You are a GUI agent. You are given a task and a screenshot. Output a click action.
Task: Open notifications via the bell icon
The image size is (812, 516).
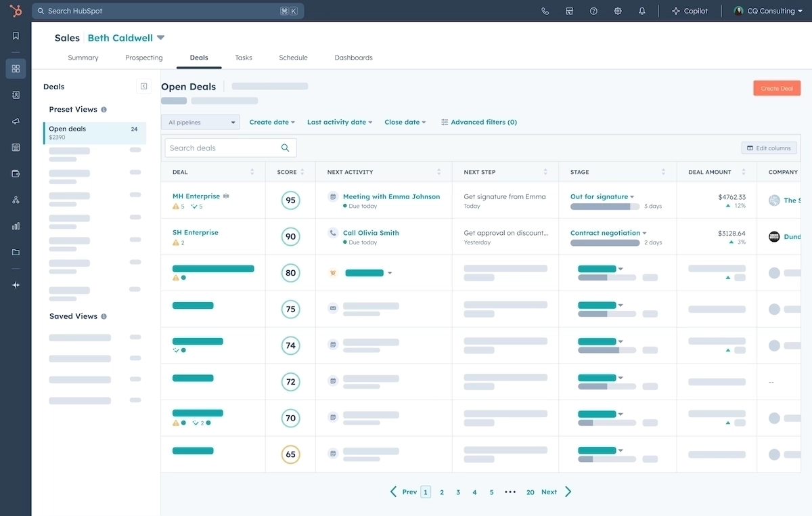click(x=642, y=11)
